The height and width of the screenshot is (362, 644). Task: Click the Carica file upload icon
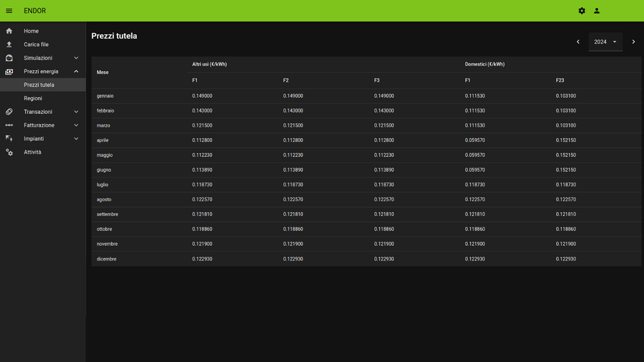(9, 45)
